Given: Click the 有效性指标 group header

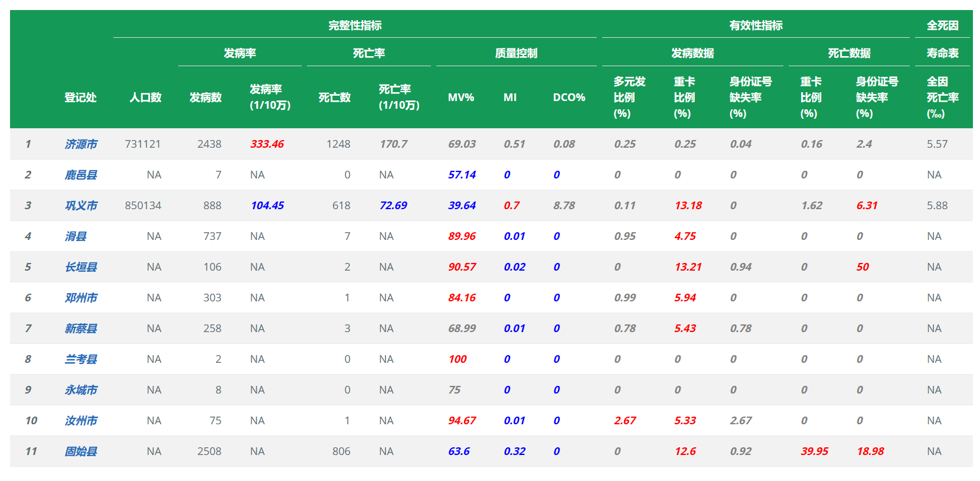Looking at the screenshot, I should [756, 25].
